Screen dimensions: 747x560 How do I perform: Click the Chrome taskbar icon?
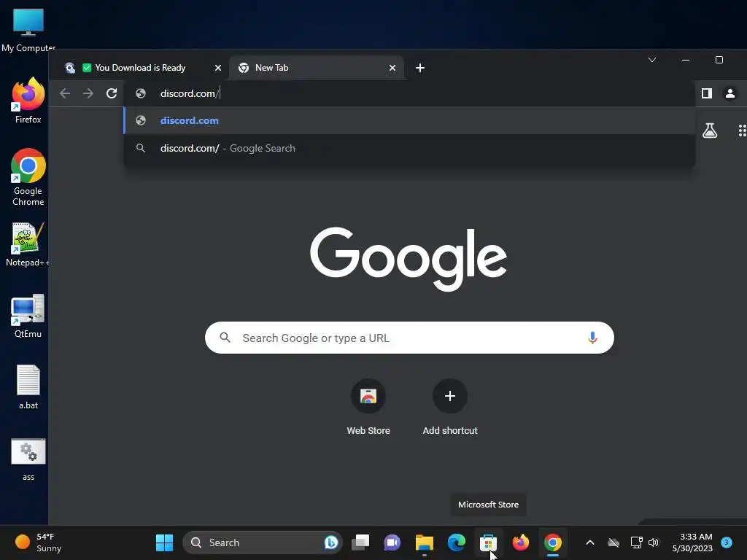click(x=553, y=542)
